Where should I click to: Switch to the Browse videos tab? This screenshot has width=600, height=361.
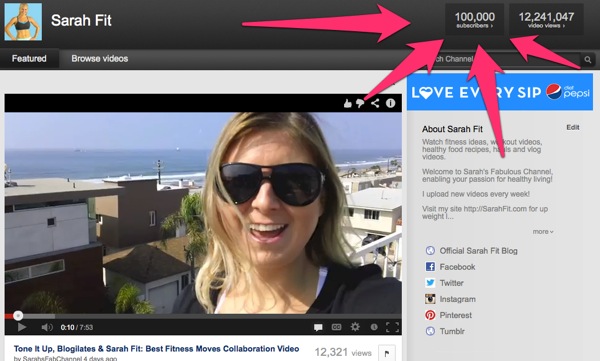(x=99, y=59)
